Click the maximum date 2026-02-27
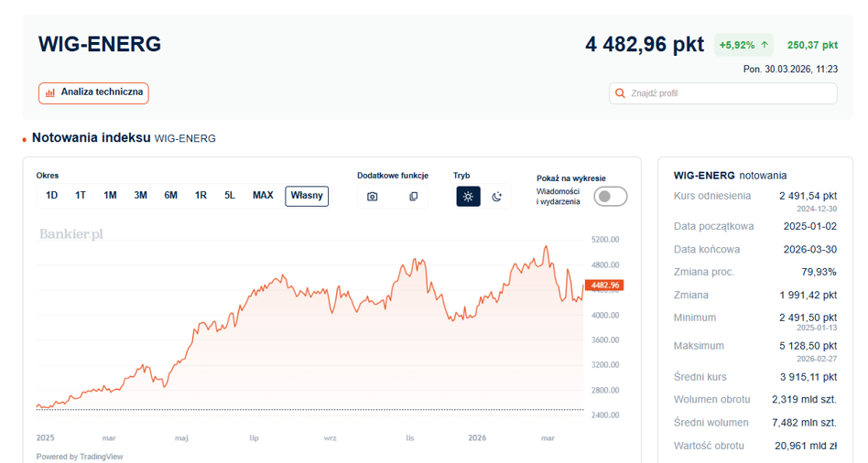This screenshot has width=868, height=463. click(817, 359)
